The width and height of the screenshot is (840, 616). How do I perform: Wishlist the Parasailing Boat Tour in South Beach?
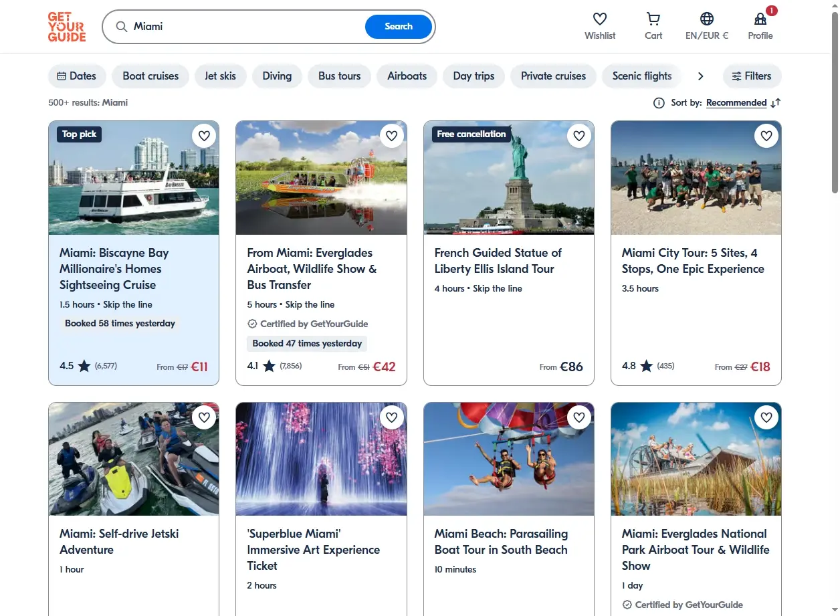579,417
